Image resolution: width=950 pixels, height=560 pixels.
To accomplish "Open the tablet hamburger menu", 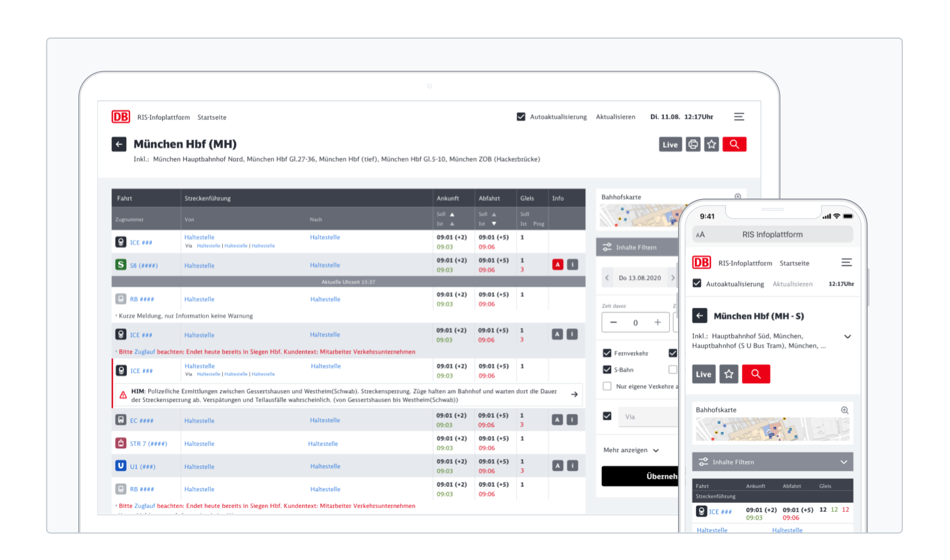I will (x=739, y=117).
